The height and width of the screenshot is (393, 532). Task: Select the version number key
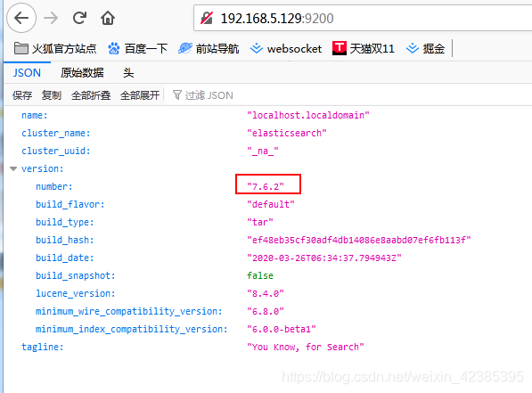pyautogui.click(x=54, y=186)
